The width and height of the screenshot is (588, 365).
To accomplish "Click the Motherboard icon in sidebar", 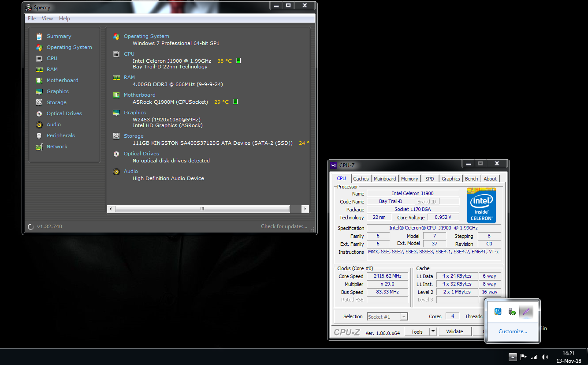I will pos(39,80).
